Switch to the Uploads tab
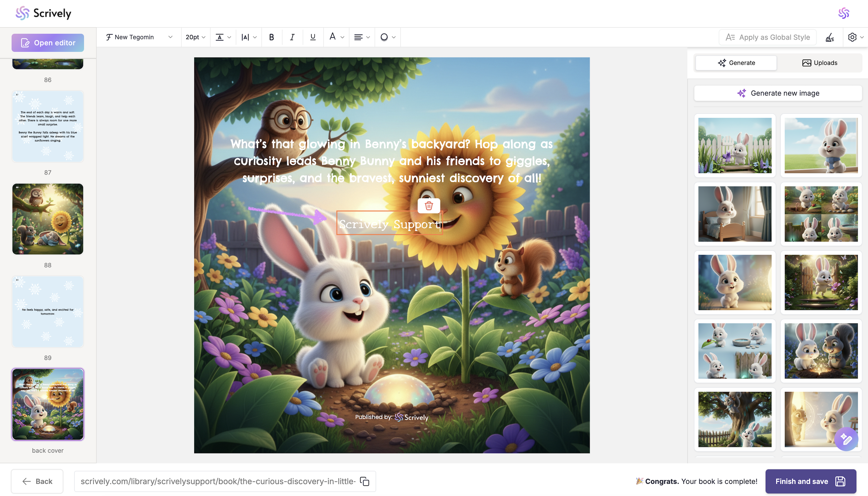868x496 pixels. tap(820, 63)
